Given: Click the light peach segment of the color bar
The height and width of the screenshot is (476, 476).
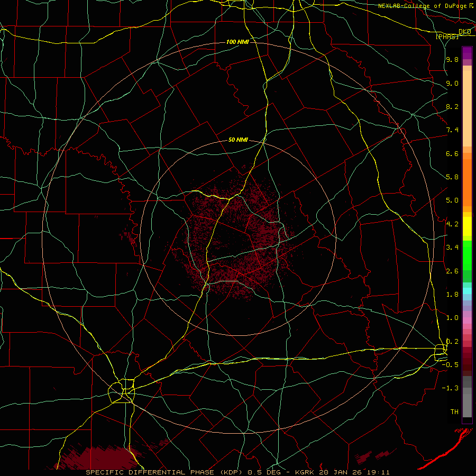Looking at the screenshot, I should click(467, 108).
